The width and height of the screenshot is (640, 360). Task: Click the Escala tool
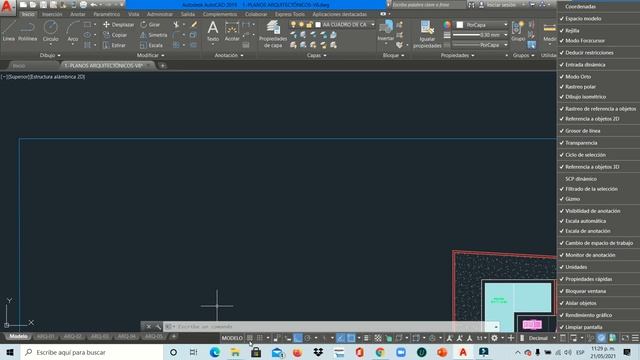point(151,45)
